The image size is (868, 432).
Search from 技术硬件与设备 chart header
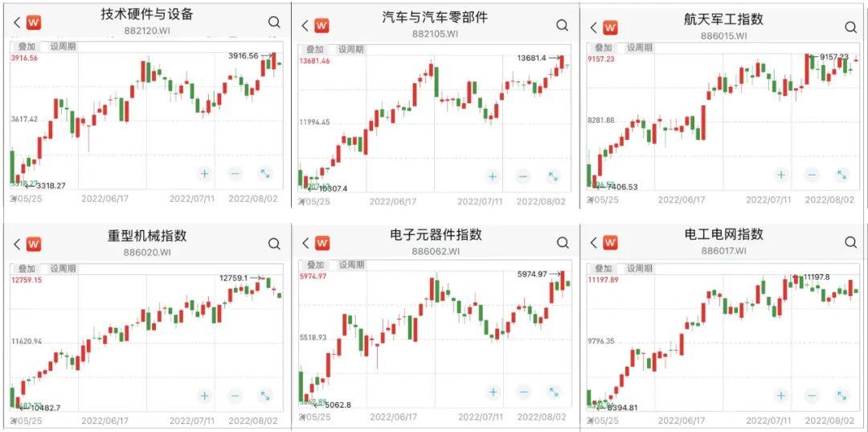[x=275, y=23]
